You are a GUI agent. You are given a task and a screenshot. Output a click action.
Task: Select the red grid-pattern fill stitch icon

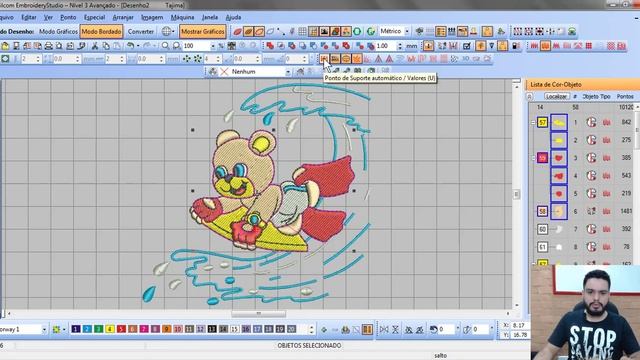point(589,46)
